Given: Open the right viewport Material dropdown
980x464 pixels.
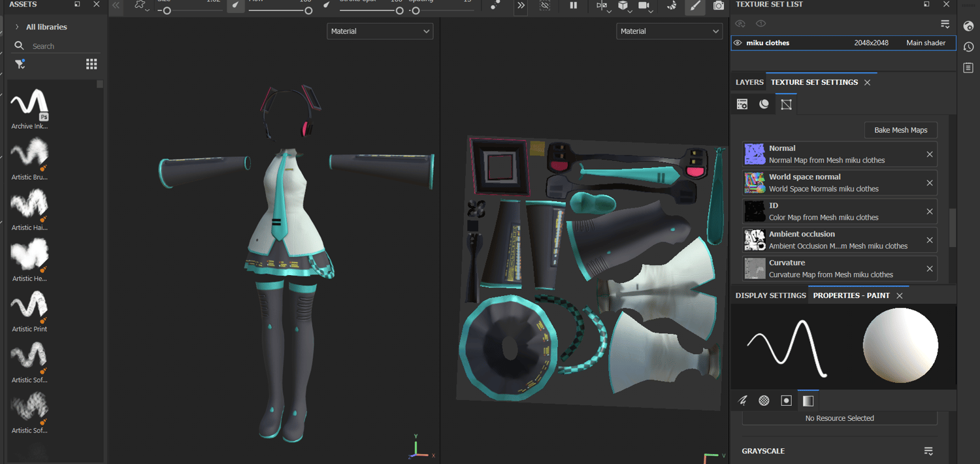Looking at the screenshot, I should [669, 31].
